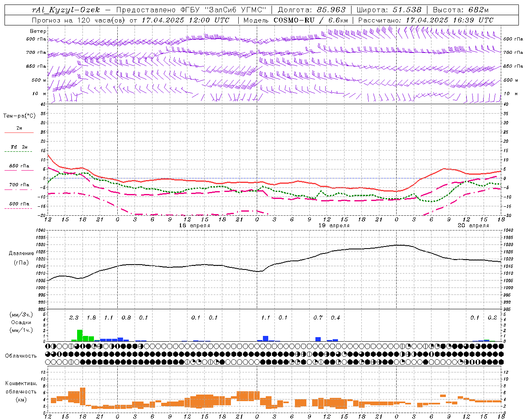Click the 19 апреля date marker
The height and width of the screenshot is (420, 525).
(x=334, y=226)
